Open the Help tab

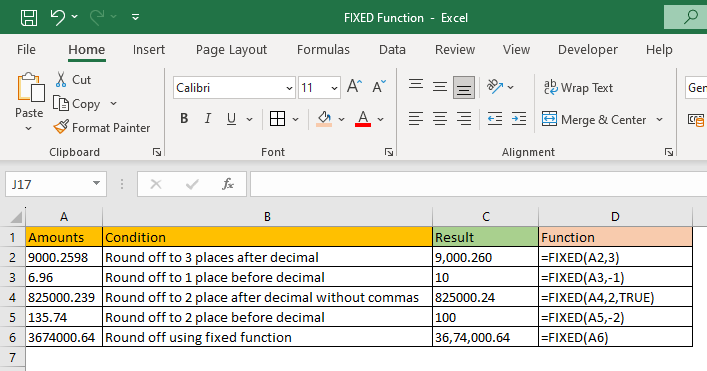pos(659,50)
